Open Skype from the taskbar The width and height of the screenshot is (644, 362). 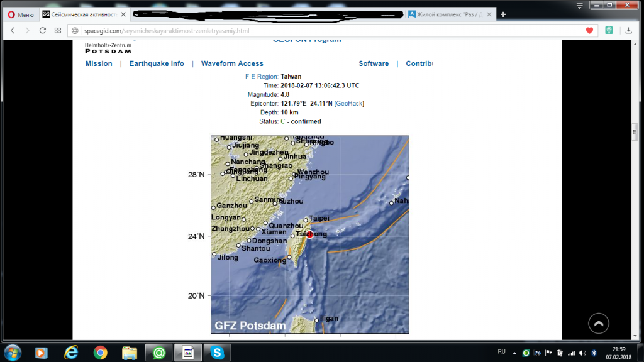pyautogui.click(x=217, y=353)
